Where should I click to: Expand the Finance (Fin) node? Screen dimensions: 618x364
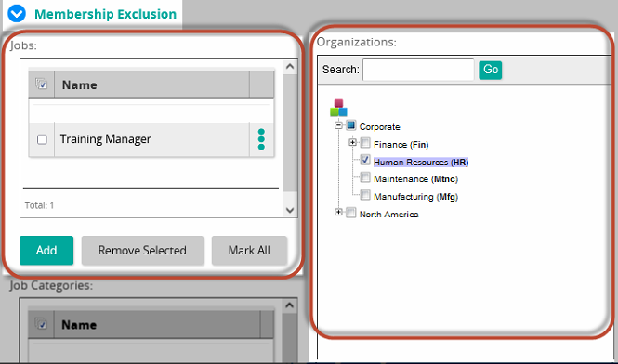[x=353, y=143]
